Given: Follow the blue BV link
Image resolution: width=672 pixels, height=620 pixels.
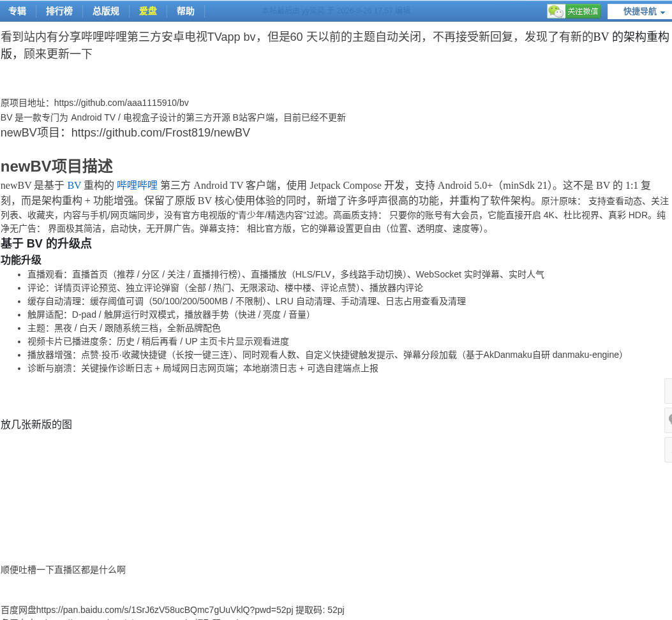Looking at the screenshot, I should coord(74,186).
